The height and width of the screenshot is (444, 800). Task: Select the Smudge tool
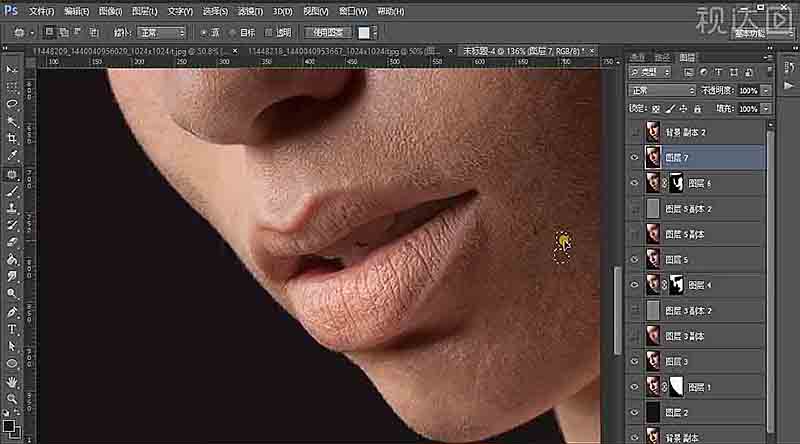click(x=12, y=276)
